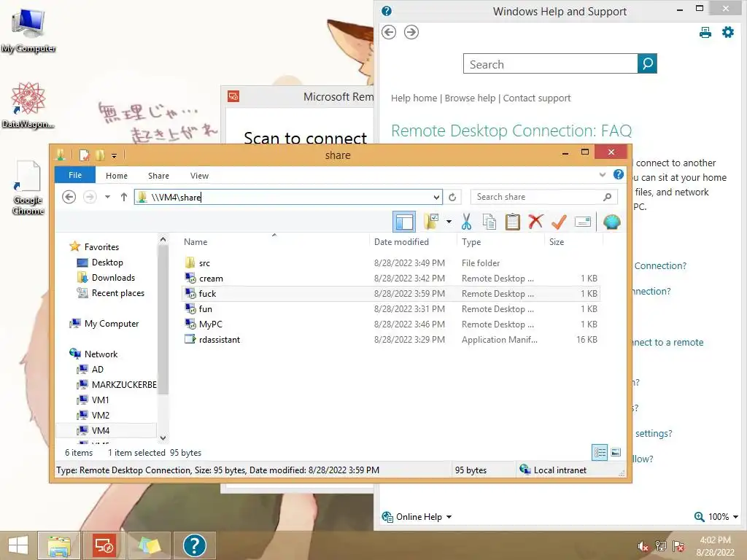This screenshot has width=747, height=560.
Task: Select the Network node in navigation pane
Action: 101,354
